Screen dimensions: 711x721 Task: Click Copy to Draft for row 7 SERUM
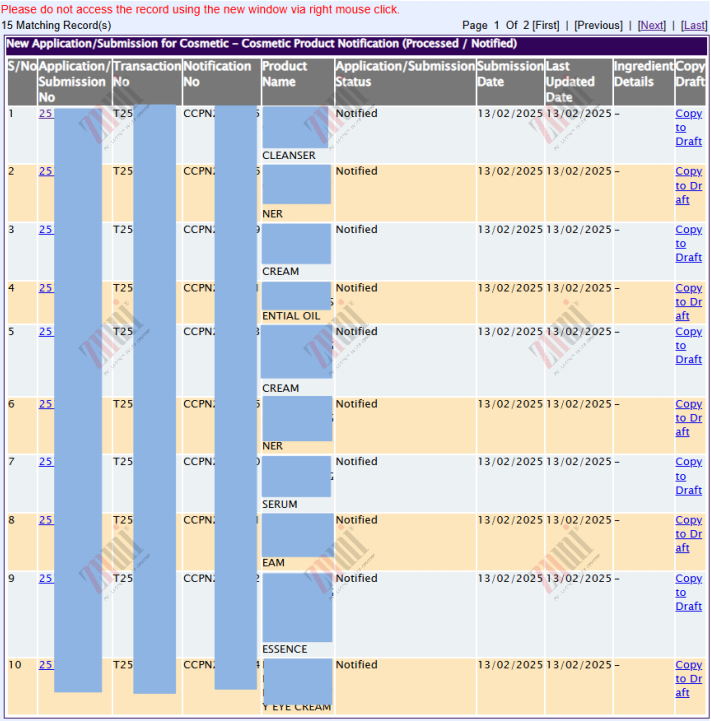click(x=688, y=476)
